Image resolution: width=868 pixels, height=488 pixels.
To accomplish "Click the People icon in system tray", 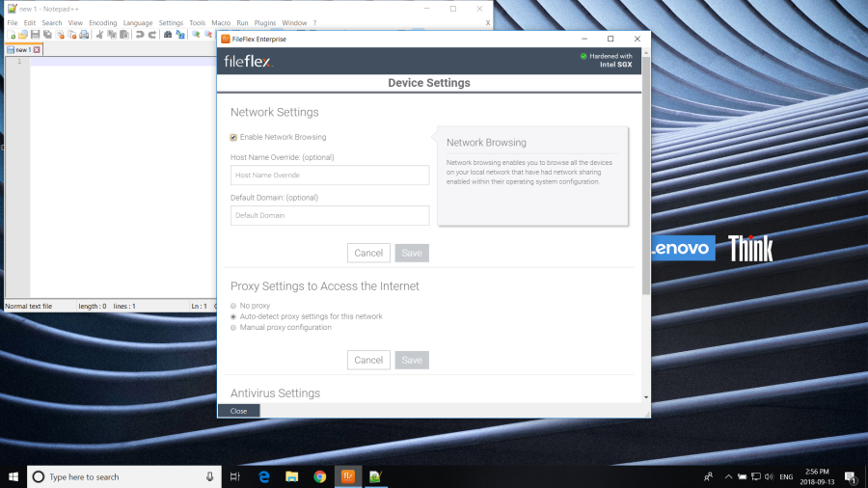I will pyautogui.click(x=708, y=476).
